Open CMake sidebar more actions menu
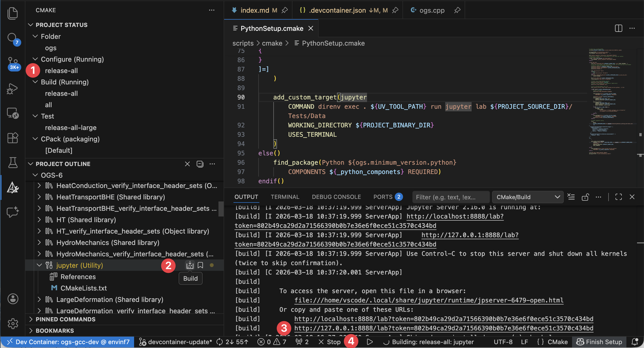The width and height of the screenshot is (644, 348). point(212,10)
